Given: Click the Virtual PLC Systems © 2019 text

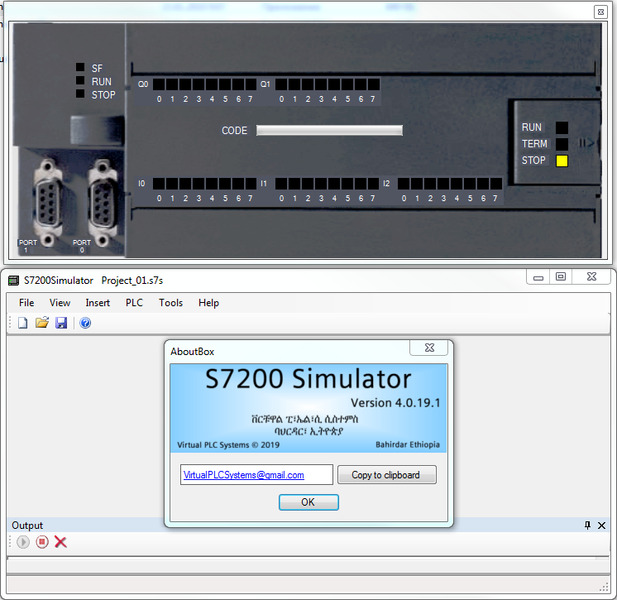Looking at the screenshot, I should [228, 445].
